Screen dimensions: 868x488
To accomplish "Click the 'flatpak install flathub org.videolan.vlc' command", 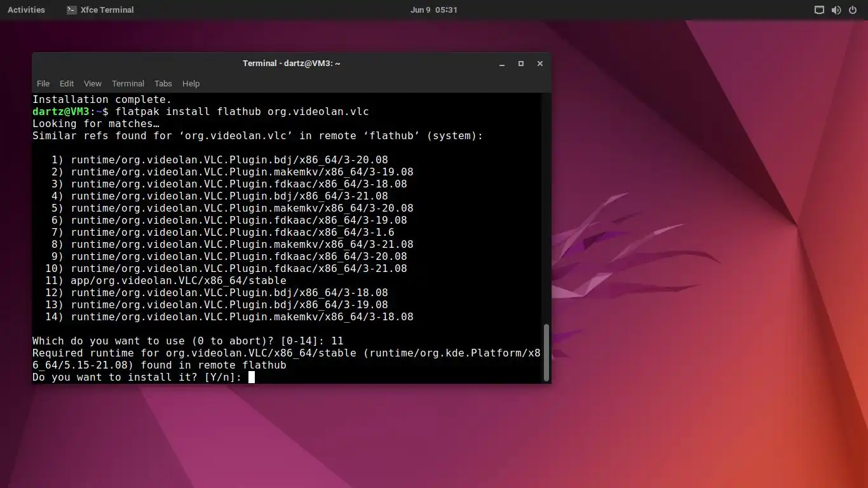I will (242, 112).
